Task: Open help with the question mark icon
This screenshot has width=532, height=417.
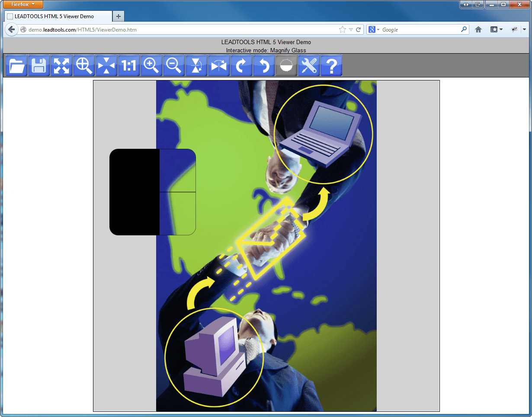Action: pyautogui.click(x=331, y=66)
